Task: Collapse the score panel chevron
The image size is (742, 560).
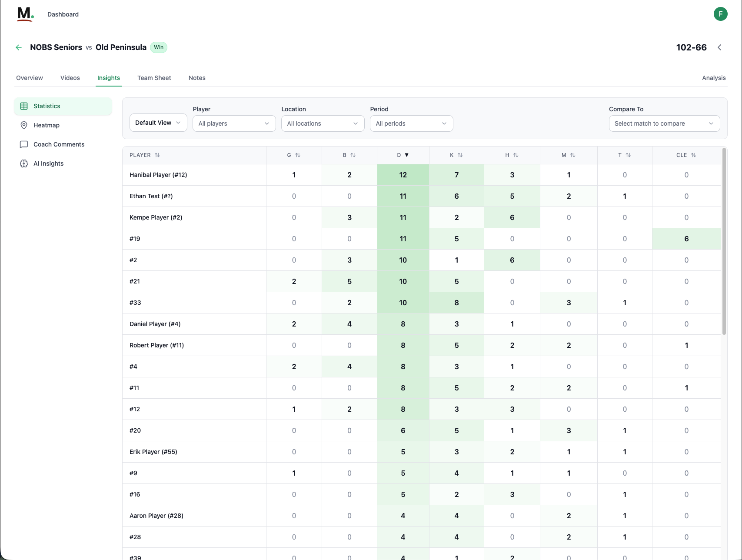Action: coord(719,47)
